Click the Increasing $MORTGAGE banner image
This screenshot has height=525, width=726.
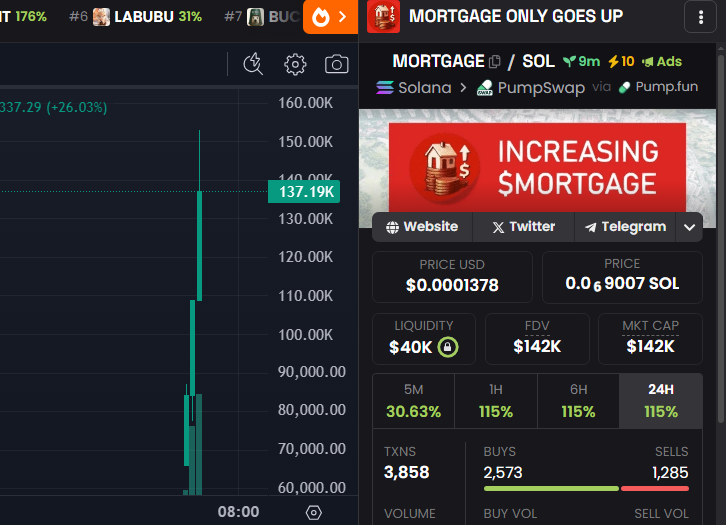click(537, 168)
